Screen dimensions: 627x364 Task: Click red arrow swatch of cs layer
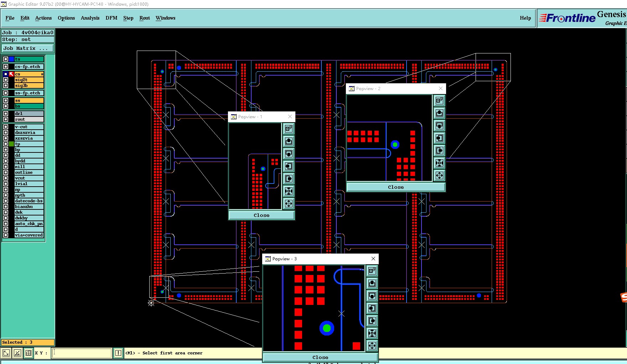point(11,74)
